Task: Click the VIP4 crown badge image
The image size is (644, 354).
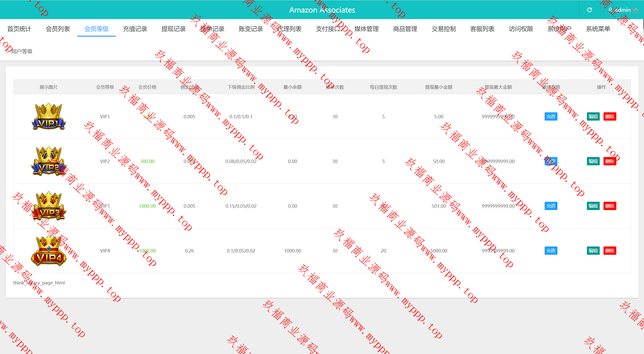Action: [x=49, y=251]
